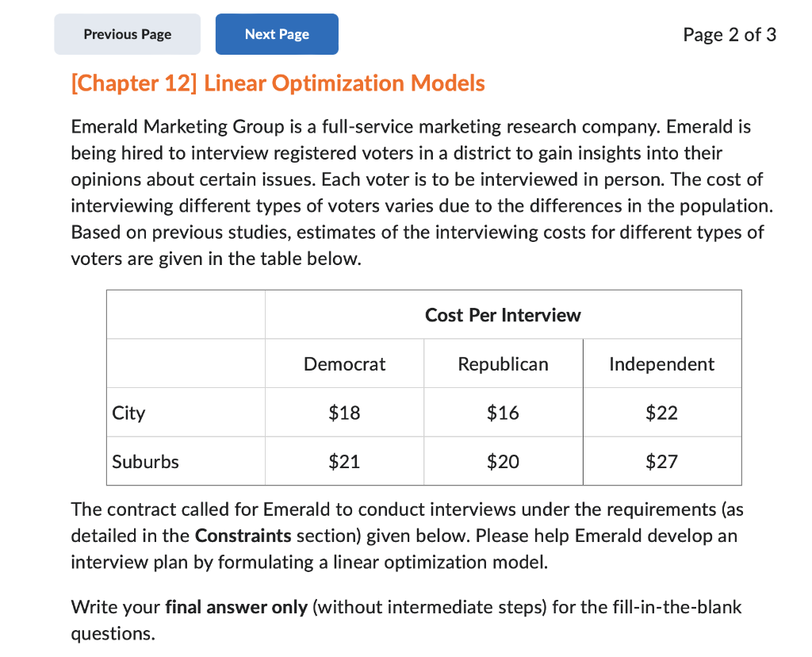Select the $21 cost cell
Image resolution: width=812 pixels, height=657 pixels.
click(x=344, y=461)
